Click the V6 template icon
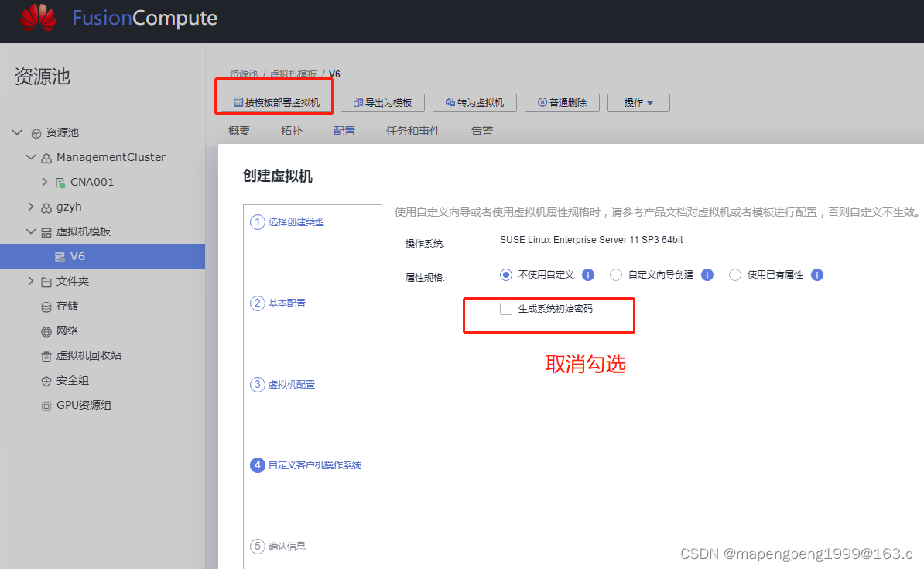This screenshot has height=569, width=924. pyautogui.click(x=60, y=257)
